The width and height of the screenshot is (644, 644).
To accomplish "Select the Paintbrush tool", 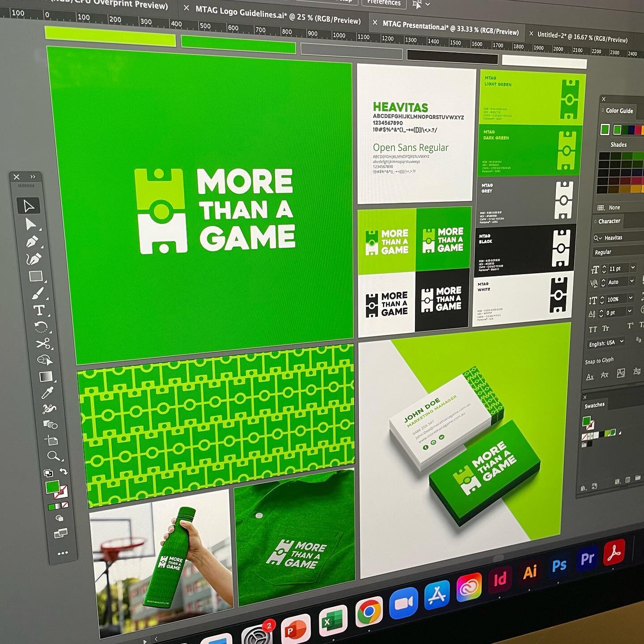I will [38, 293].
